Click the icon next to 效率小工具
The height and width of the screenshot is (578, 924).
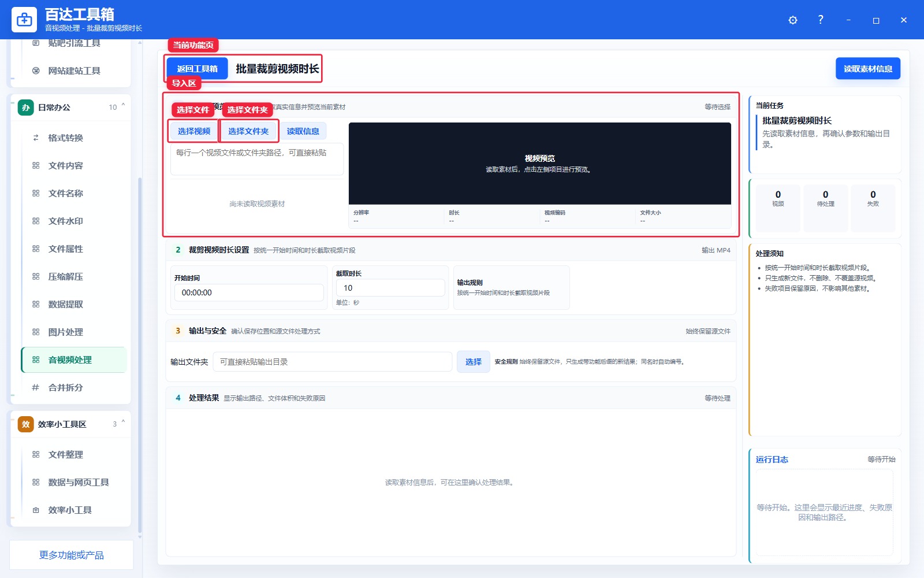tap(36, 510)
